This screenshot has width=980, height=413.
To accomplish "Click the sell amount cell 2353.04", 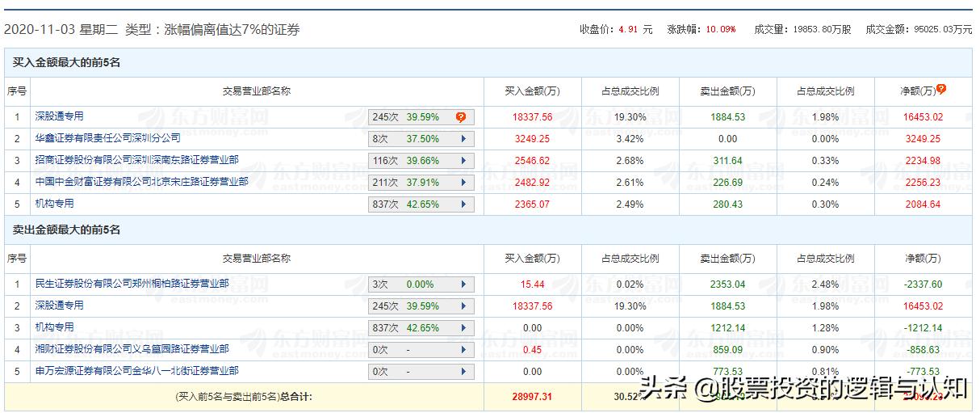I will point(727,284).
